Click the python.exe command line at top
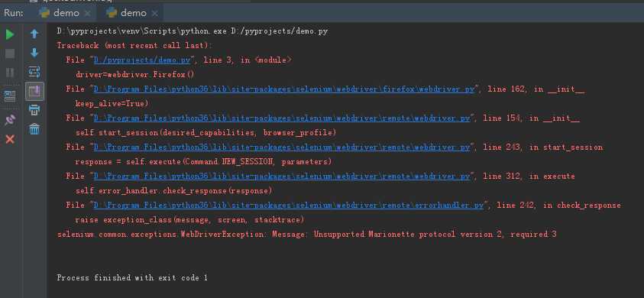644x298 pixels. (x=193, y=31)
